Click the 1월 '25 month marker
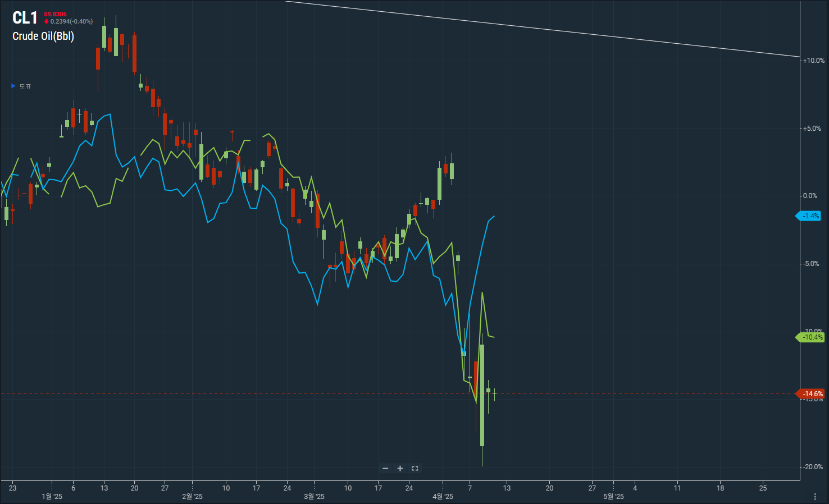Image resolution: width=829 pixels, height=504 pixels. pyautogui.click(x=52, y=497)
